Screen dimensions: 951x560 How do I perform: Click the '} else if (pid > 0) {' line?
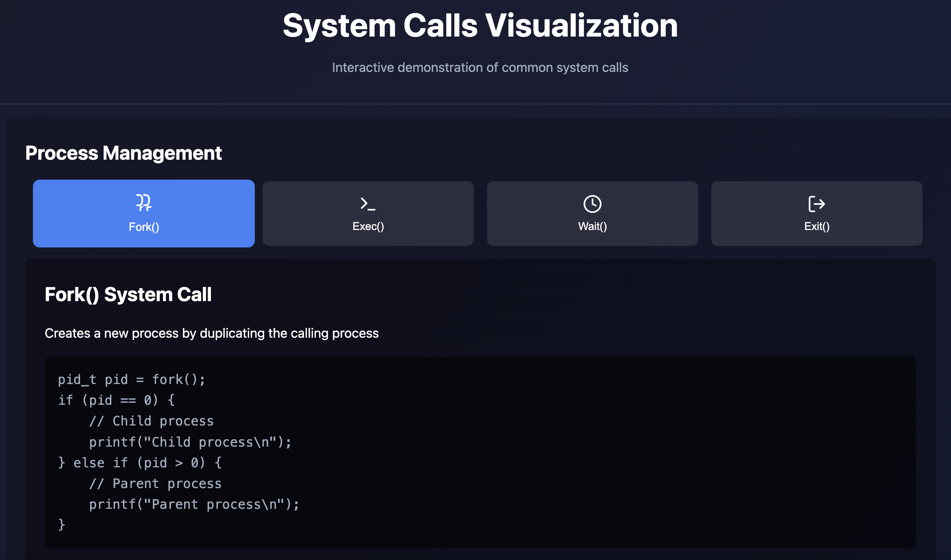140,463
